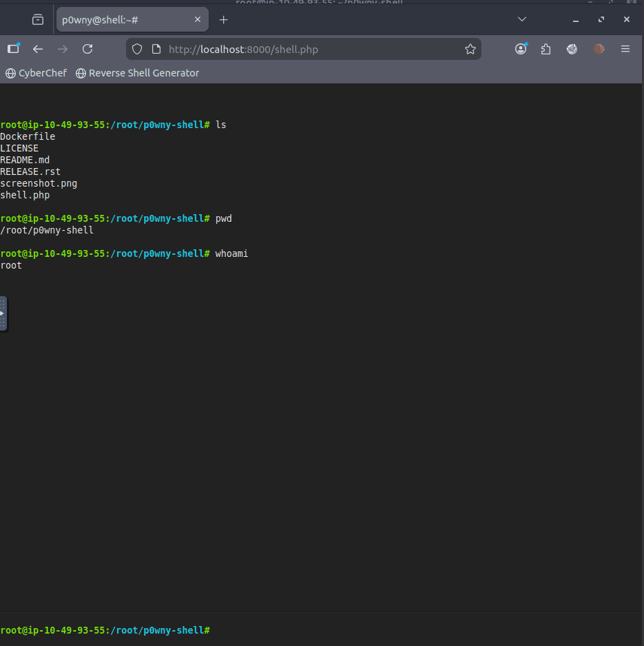Click the Firefox View icon left of tab
Image resolution: width=644 pixels, height=646 pixels.
click(x=38, y=20)
